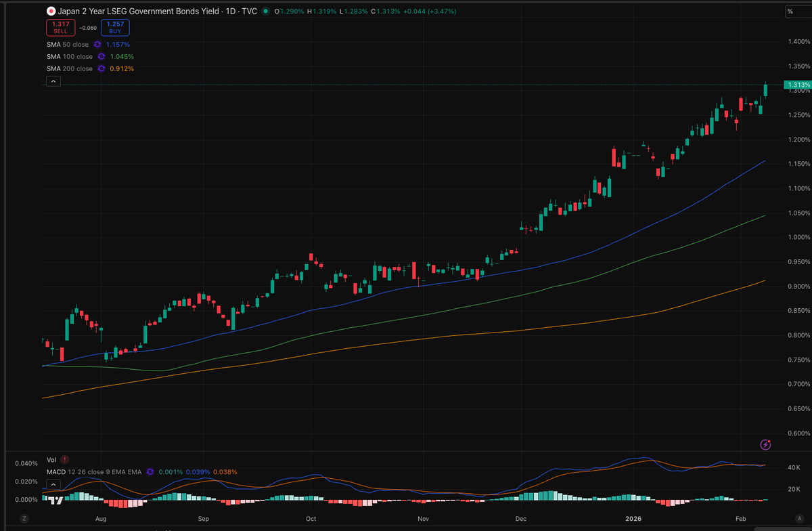Collapse the main chart indicator legend
Screen dimensions: 812x531
[53, 81]
